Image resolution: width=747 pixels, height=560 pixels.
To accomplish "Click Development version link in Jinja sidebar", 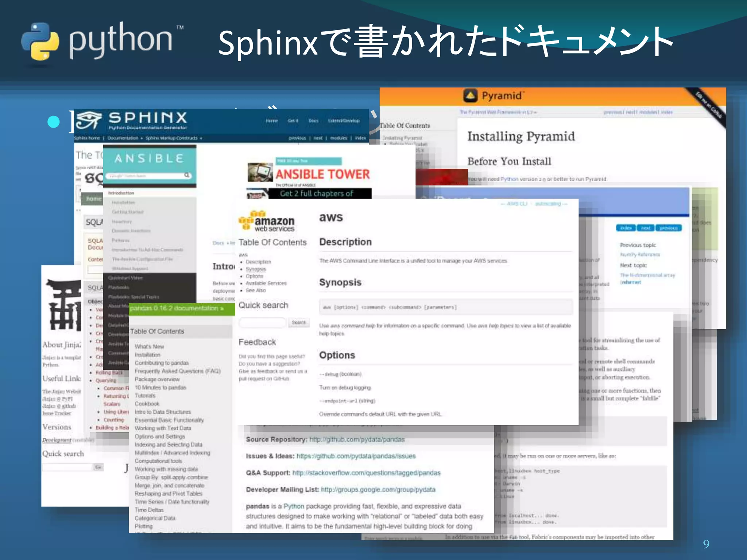I will (x=57, y=440).
